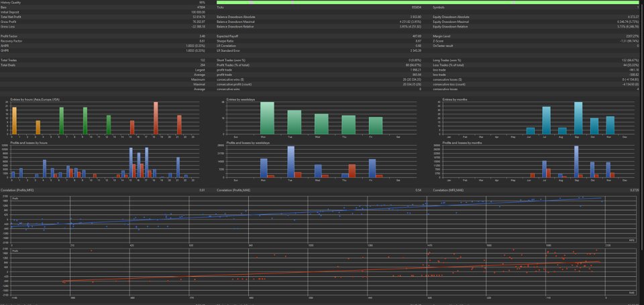644x305 pixels.
Task: Click Thursday red loss bar in weekdays chart
Action: click(352, 171)
